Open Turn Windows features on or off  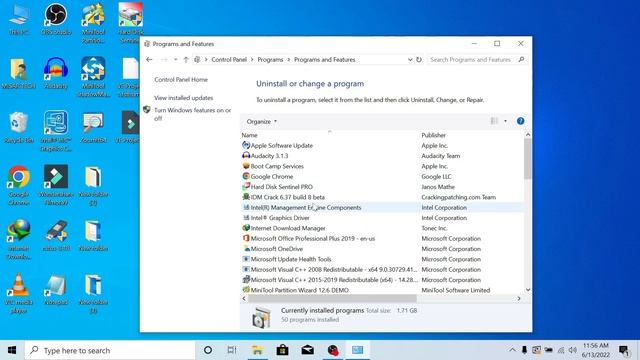click(192, 114)
